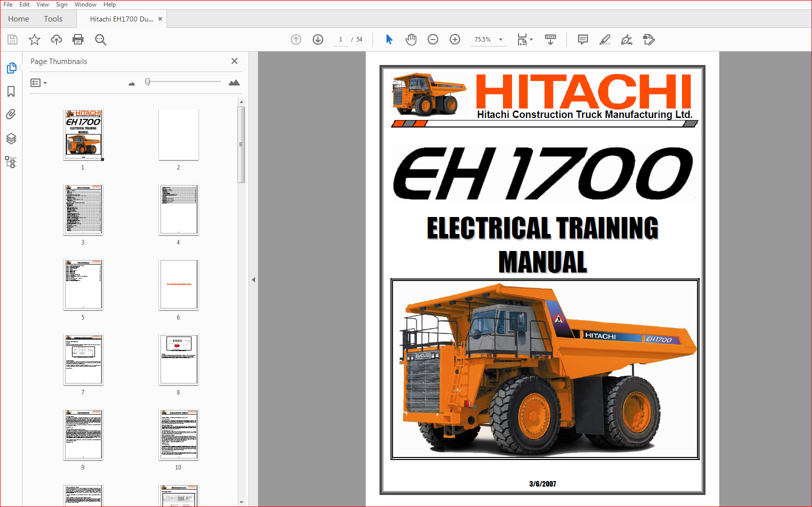Click the upload to cloud icon
The height and width of the screenshot is (507, 812).
click(56, 39)
